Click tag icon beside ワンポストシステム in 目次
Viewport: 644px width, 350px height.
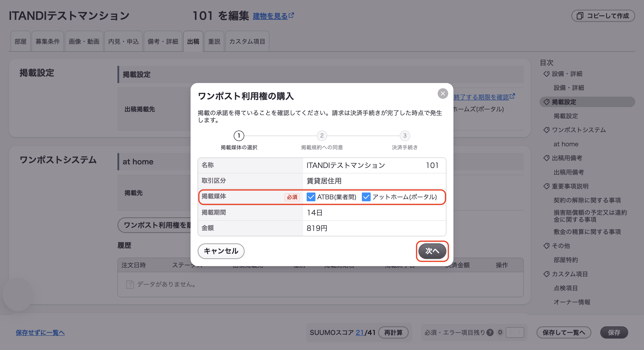pos(547,130)
